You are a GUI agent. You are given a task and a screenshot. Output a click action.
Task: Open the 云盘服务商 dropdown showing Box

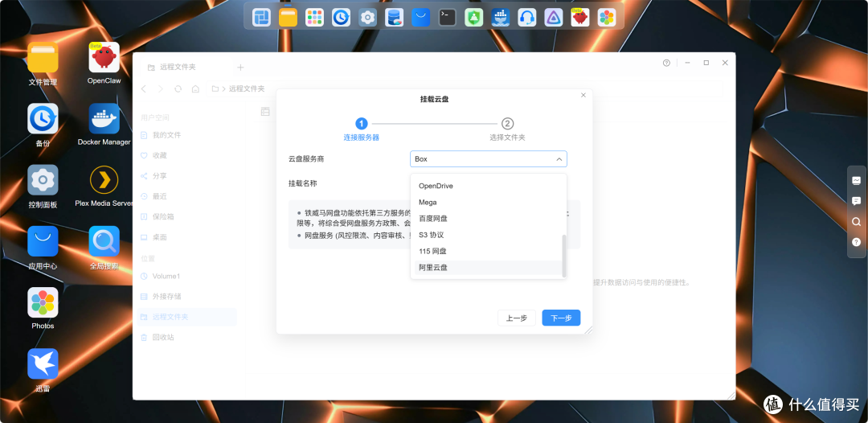[489, 159]
